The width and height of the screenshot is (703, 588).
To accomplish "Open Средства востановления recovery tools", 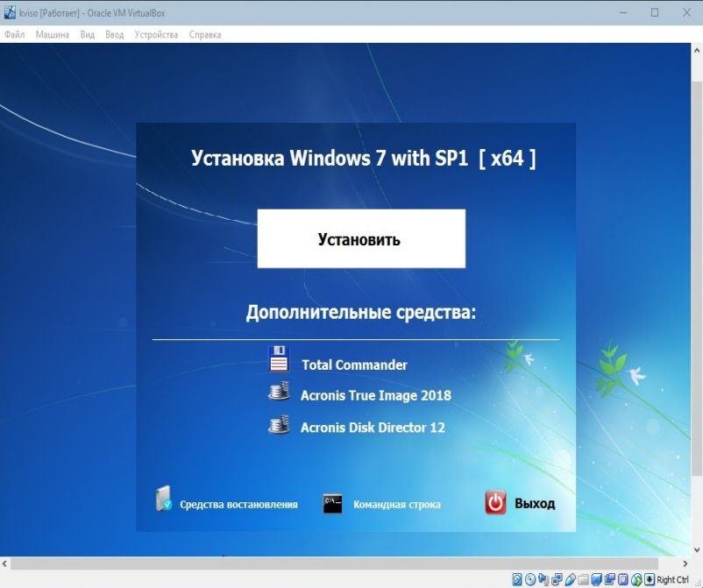I will [x=238, y=505].
